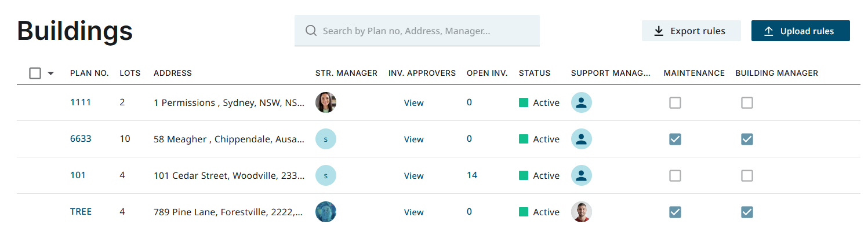This screenshot has height=228, width=868.
Task: Click green status square for plan 6633
Action: (x=524, y=139)
